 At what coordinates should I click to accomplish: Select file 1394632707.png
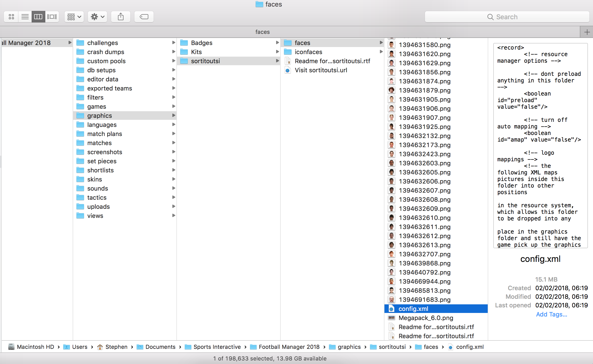[436, 254]
